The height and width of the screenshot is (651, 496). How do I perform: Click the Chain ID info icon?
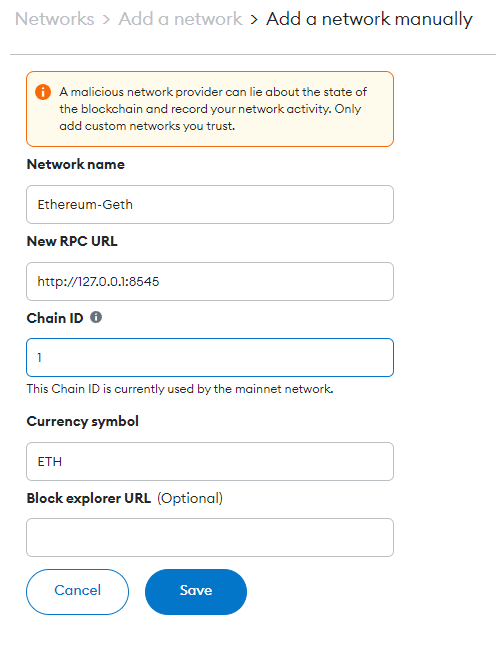96,318
